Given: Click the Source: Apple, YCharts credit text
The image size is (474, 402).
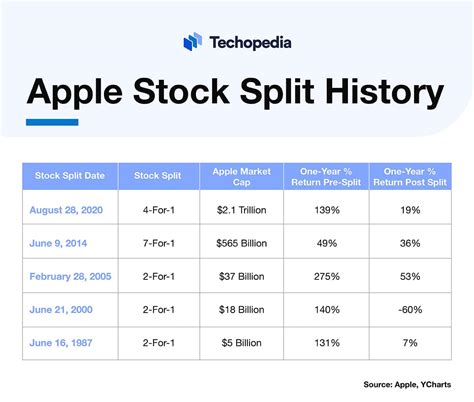Looking at the screenshot, I should pyautogui.click(x=407, y=384).
